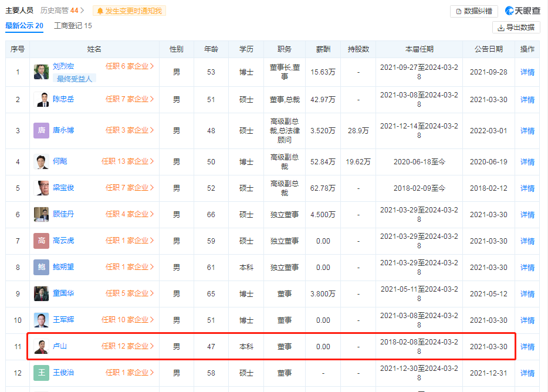Click the 发生变更时通知我 bell button
Screen dimensions: 548x392
click(129, 11)
